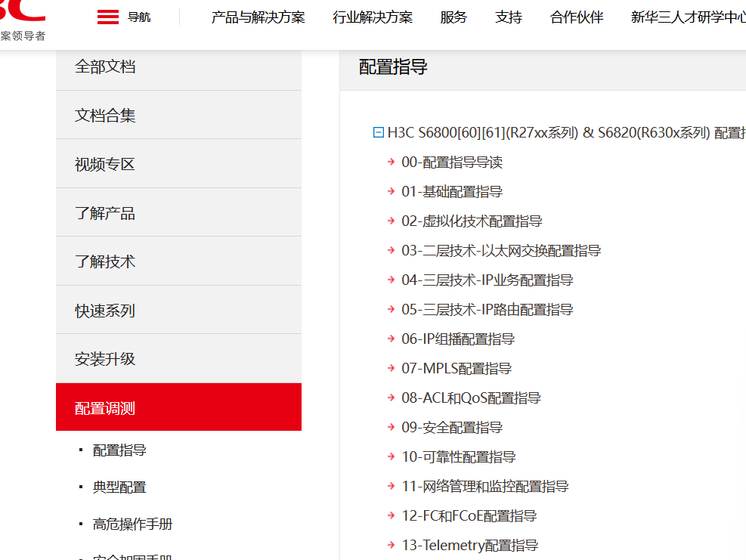Collapse the H3C S6800 configuration guide tree
Viewport: 746px width, 560px height.
[x=378, y=132]
